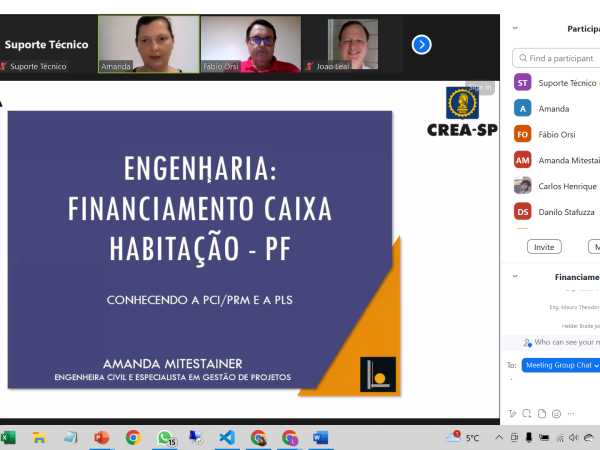Open File Explorer from the taskbar
This screenshot has width=600, height=450.
[39, 437]
